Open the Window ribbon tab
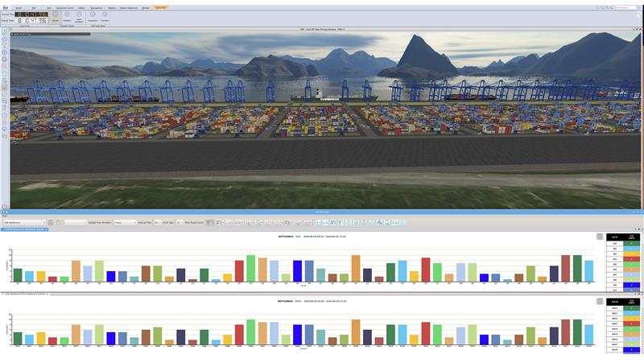Image resolution: width=644 pixels, height=362 pixels. 146,8
